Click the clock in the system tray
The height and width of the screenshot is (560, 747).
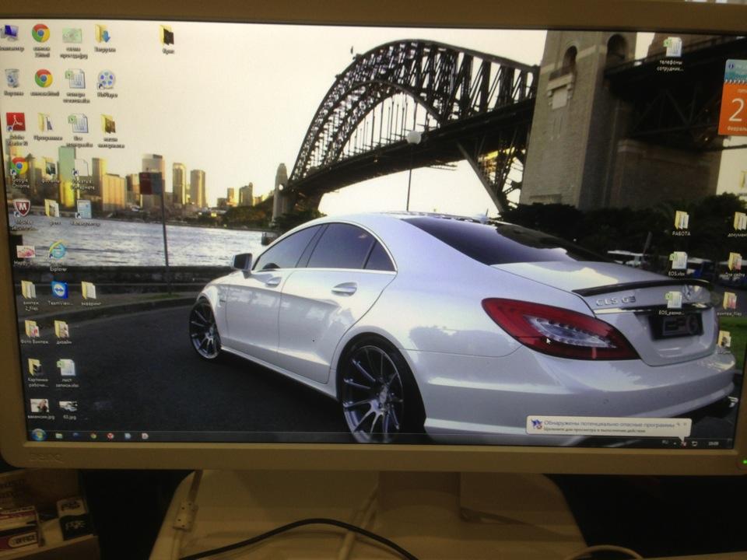point(714,443)
